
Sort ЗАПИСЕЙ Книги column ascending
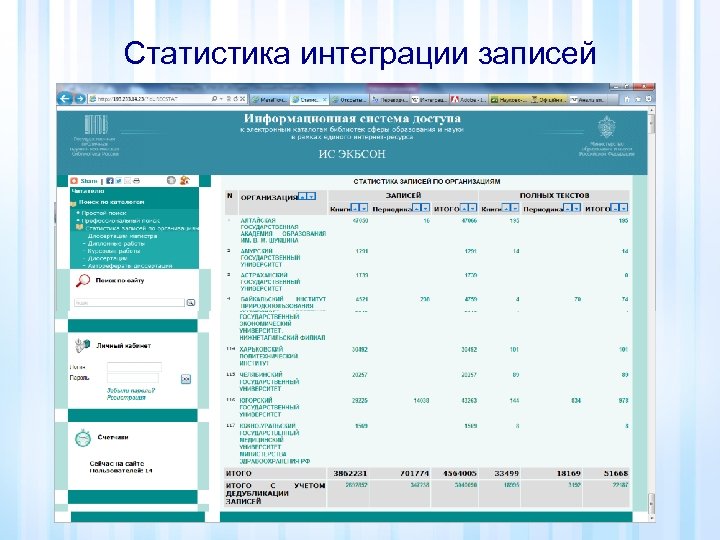tap(355, 208)
